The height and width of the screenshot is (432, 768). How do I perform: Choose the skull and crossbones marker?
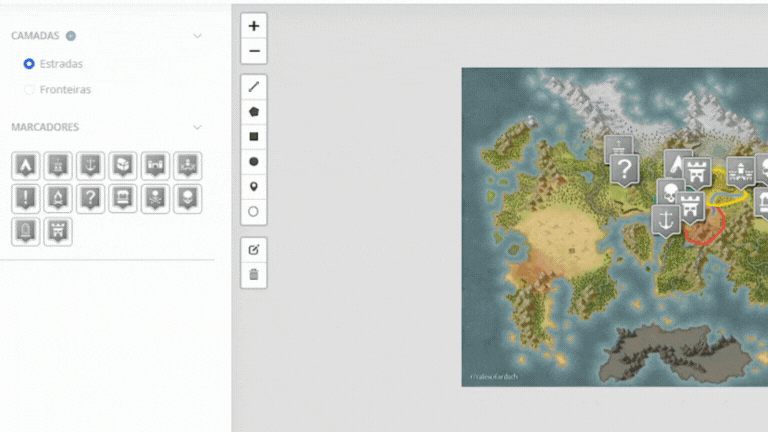155,198
